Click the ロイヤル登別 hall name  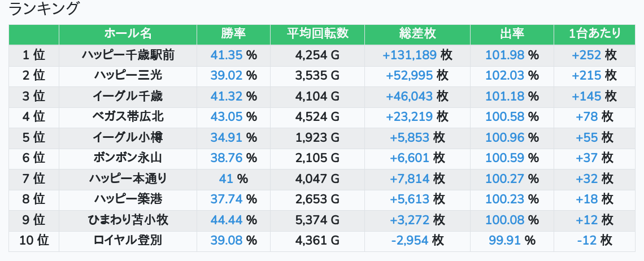click(x=128, y=241)
